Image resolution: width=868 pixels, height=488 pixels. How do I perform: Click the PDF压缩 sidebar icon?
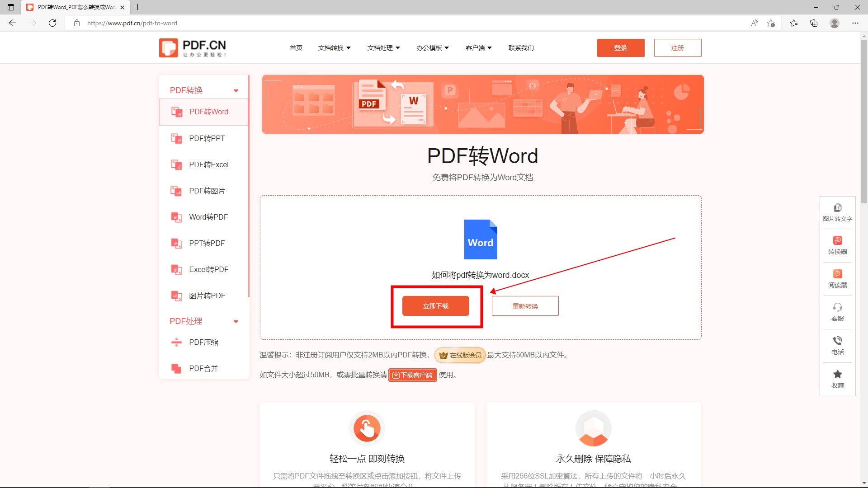(176, 342)
